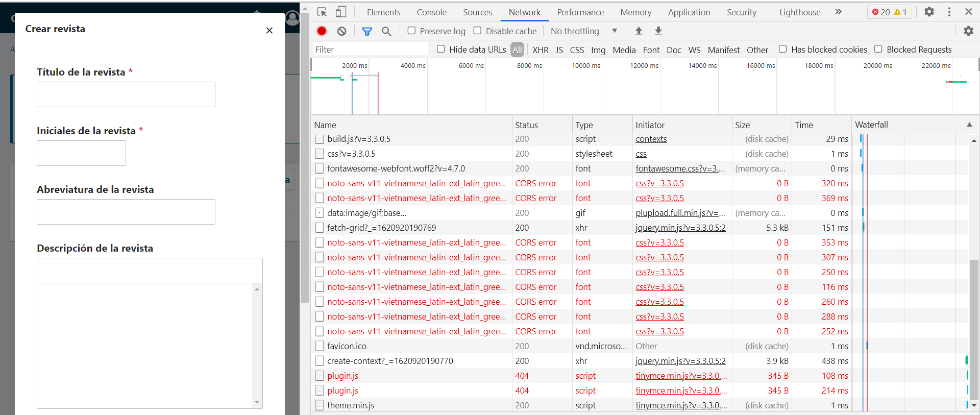Viewport: 980px width, 415px height.
Task: Toggle Has blocked cookies checkbox
Action: tap(783, 49)
